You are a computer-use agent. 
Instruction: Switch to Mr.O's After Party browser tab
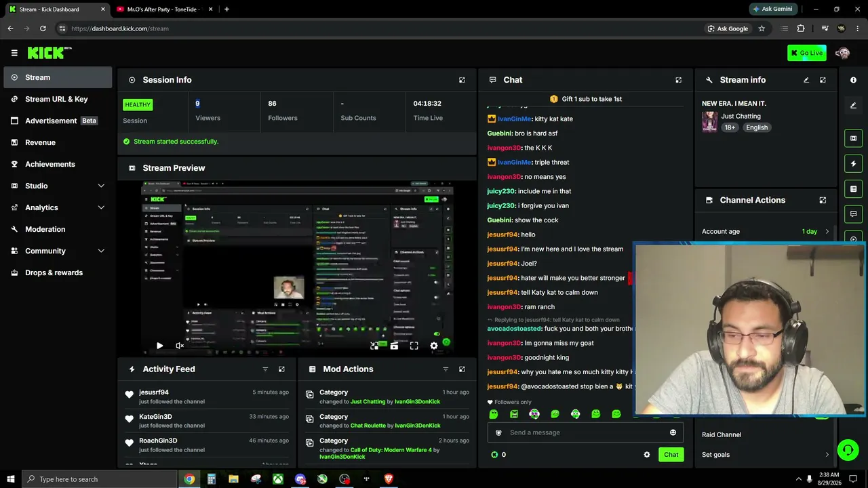163,9
